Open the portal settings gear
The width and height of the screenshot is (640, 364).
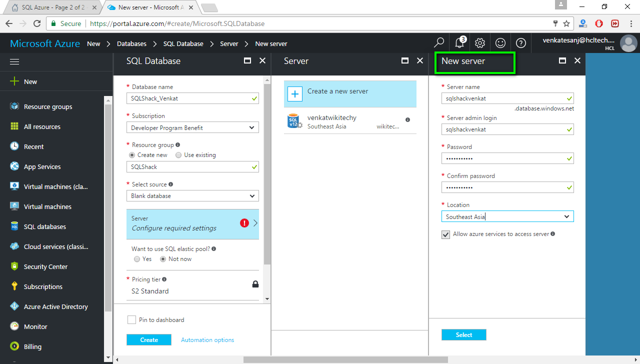480,43
